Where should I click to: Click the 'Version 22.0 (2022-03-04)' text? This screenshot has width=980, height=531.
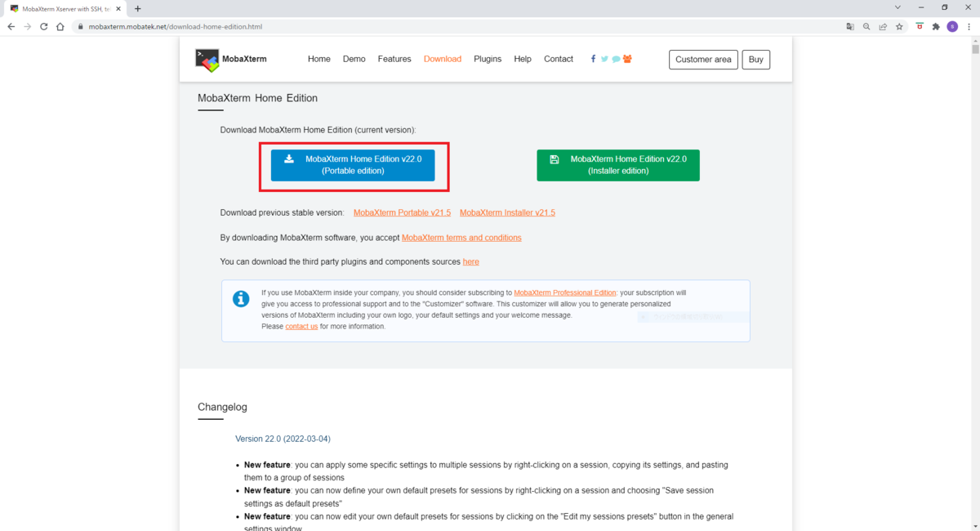(283, 439)
